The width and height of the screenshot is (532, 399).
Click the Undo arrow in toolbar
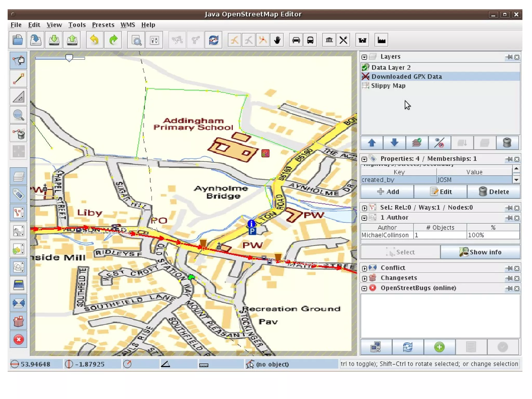point(95,40)
